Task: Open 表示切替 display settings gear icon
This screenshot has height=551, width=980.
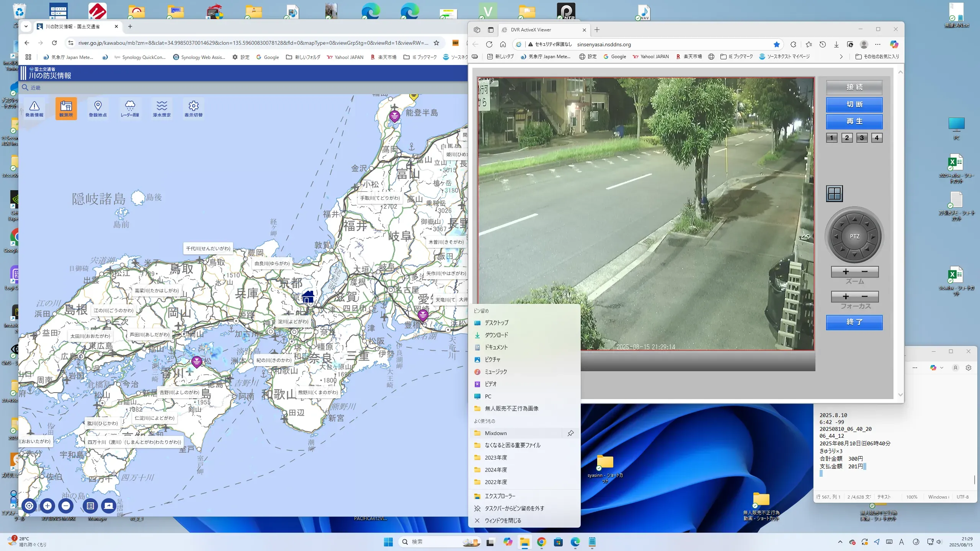Action: pyautogui.click(x=193, y=109)
